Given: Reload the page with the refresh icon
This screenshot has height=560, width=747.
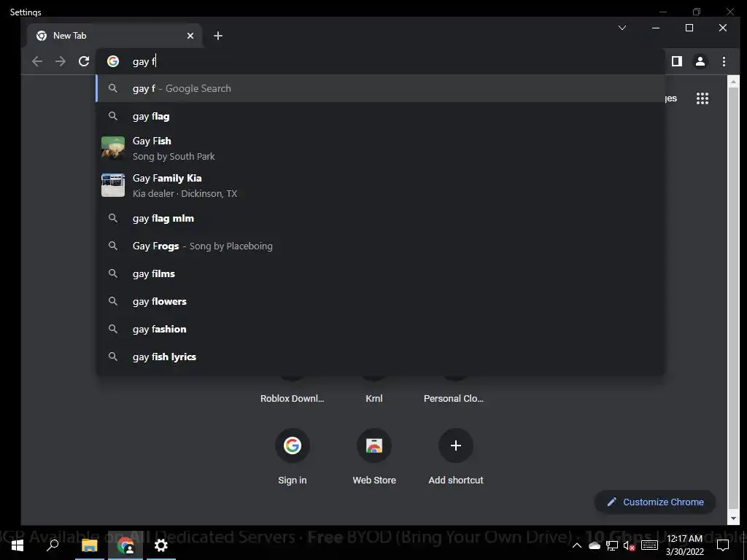Looking at the screenshot, I should click(x=84, y=61).
